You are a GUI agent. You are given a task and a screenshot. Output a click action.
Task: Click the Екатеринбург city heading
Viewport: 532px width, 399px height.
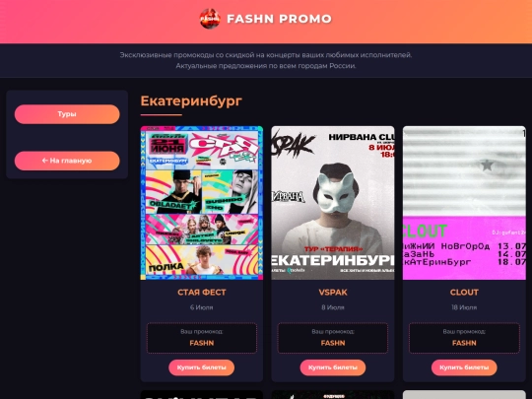191,101
